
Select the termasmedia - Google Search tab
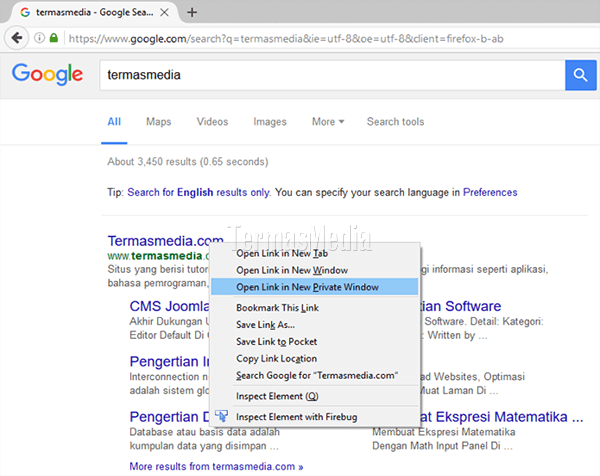tap(95, 13)
